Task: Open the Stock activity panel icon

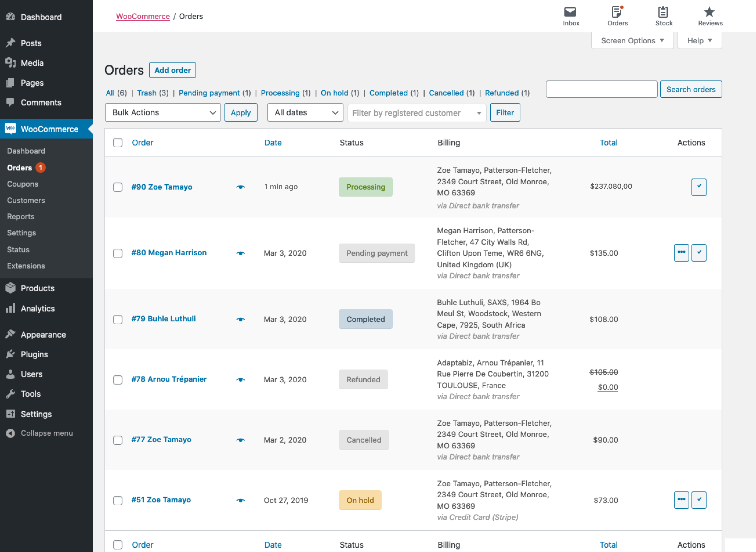Action: coord(663,15)
